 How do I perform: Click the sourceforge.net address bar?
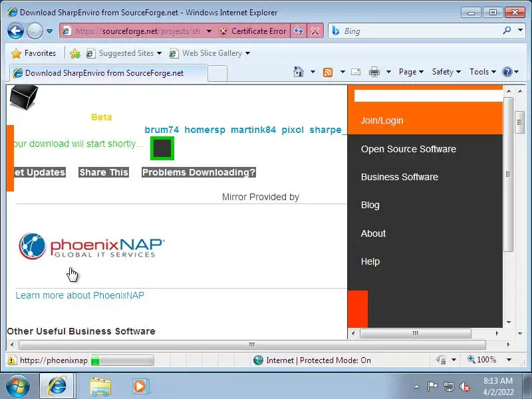pos(138,31)
